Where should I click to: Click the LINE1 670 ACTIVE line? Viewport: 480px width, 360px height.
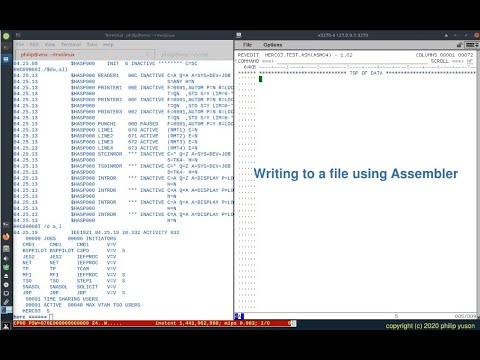pos(105,130)
